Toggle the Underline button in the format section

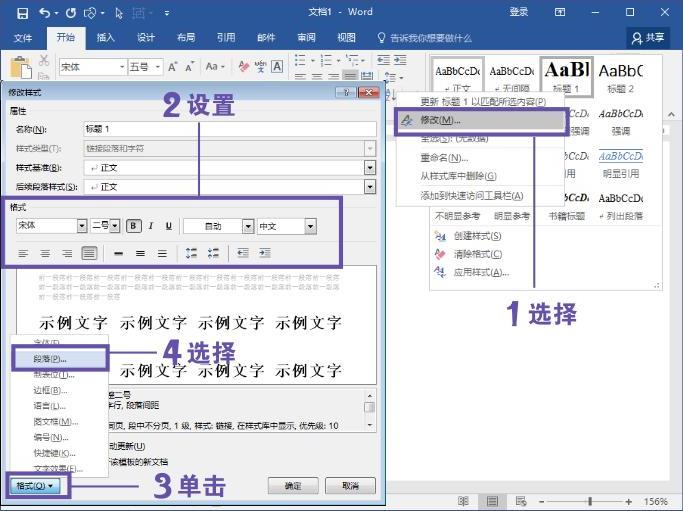[168, 226]
